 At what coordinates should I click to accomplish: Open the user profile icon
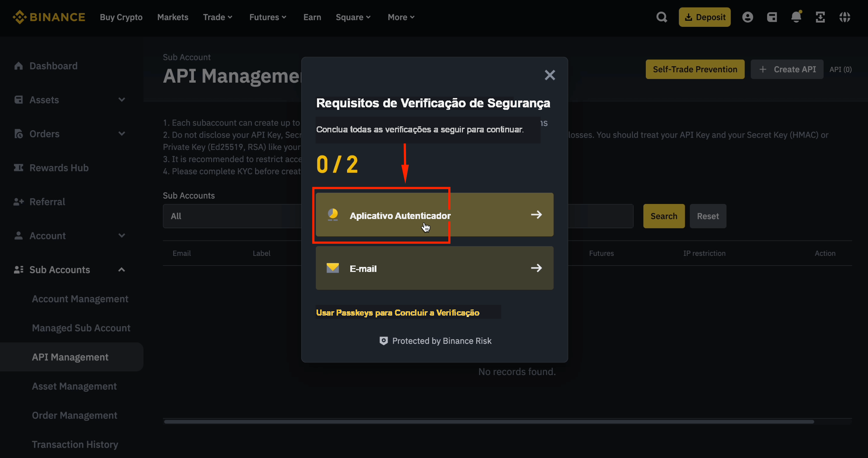pyautogui.click(x=747, y=17)
